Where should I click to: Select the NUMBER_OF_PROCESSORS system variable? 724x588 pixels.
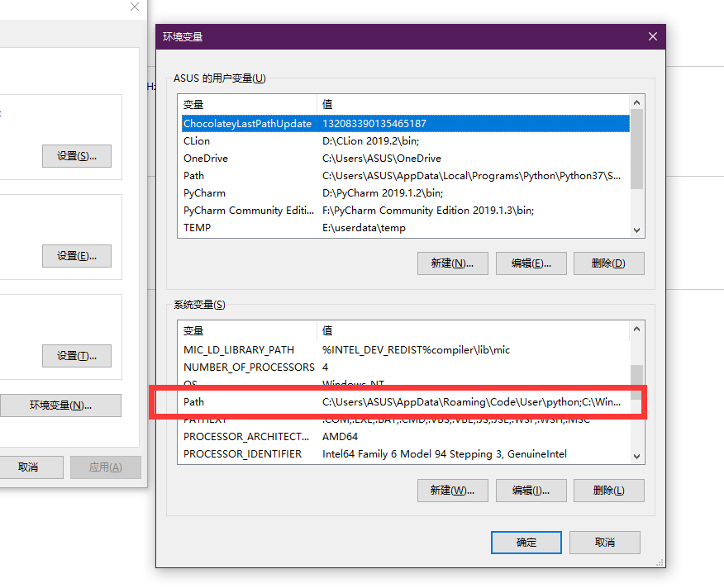(397, 367)
